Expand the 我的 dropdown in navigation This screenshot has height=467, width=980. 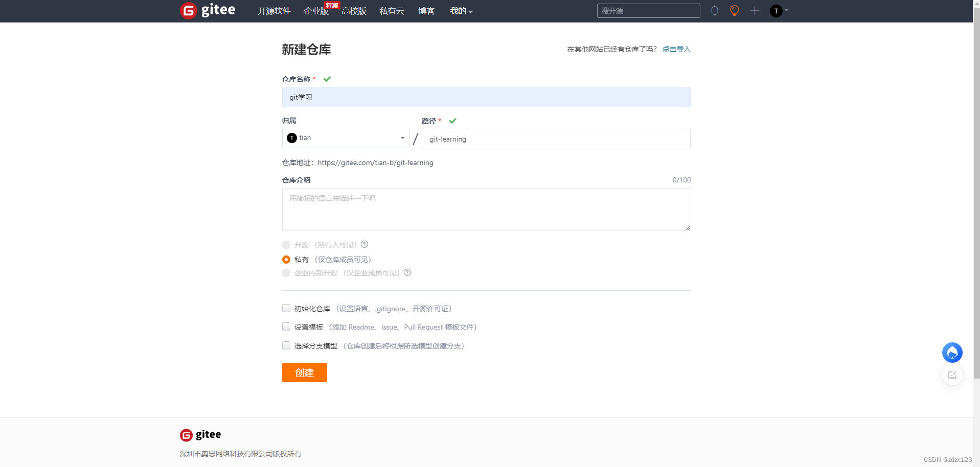pyautogui.click(x=461, y=11)
